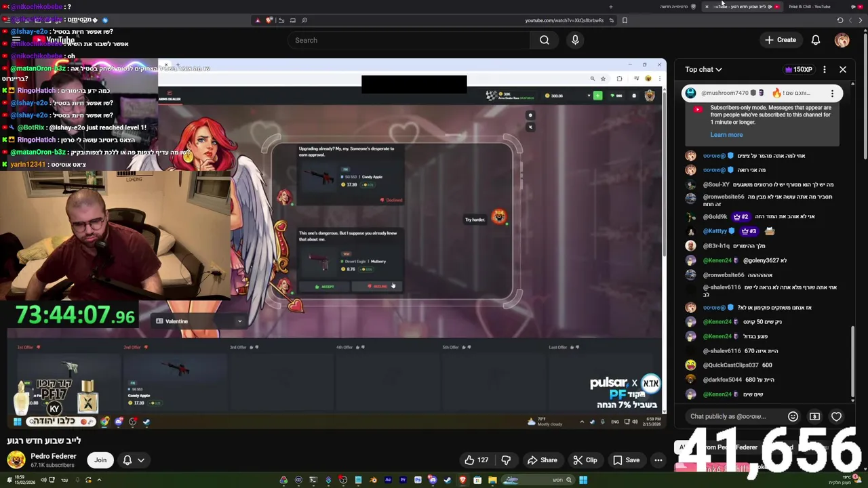Send a heart reaction in chat

[x=836, y=416]
